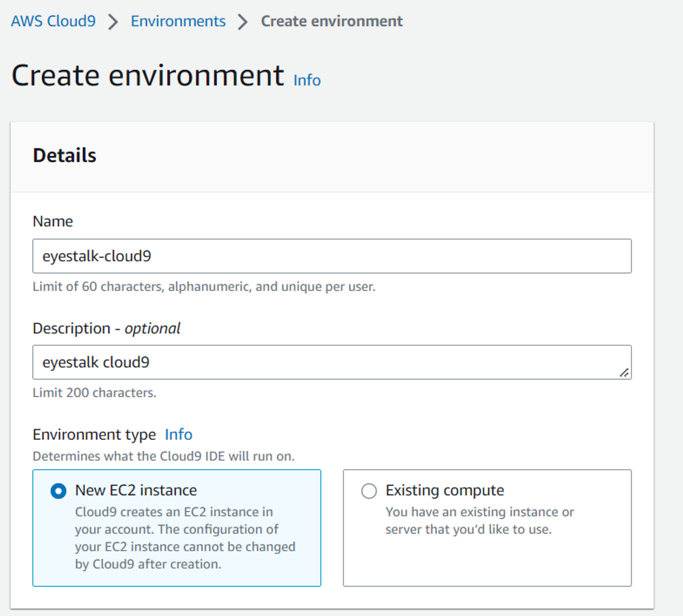Click the Existing compute card description text
Image resolution: width=683 pixels, height=616 pixels.
coord(480,521)
